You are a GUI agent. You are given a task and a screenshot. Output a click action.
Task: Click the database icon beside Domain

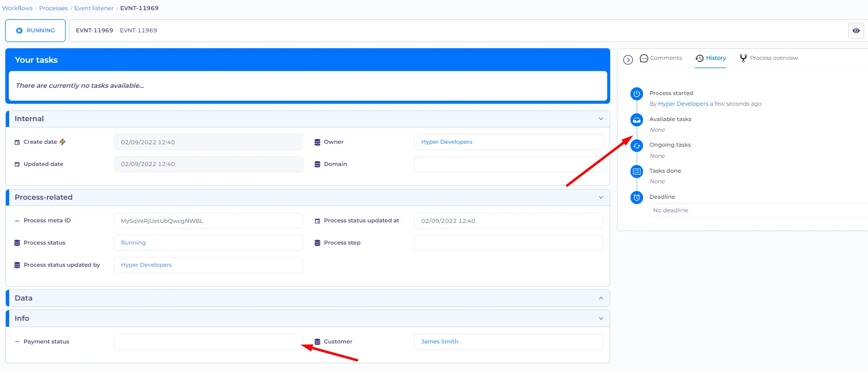[x=318, y=164]
